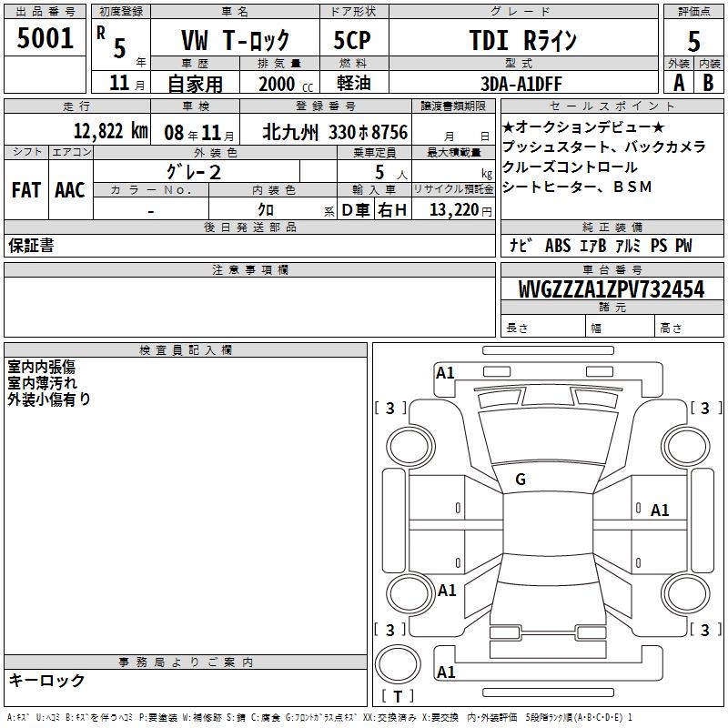Select fuel type 軽油
This screenshot has height=728, width=728.
(x=354, y=83)
